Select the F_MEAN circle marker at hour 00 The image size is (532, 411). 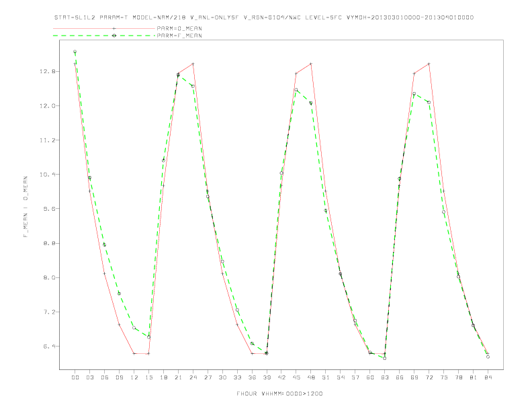(x=75, y=52)
